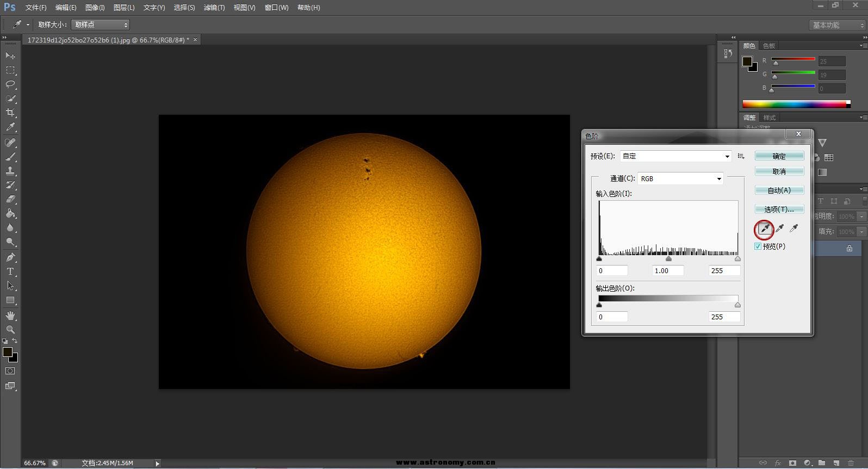Select the Paint Bucket tool

point(10,213)
